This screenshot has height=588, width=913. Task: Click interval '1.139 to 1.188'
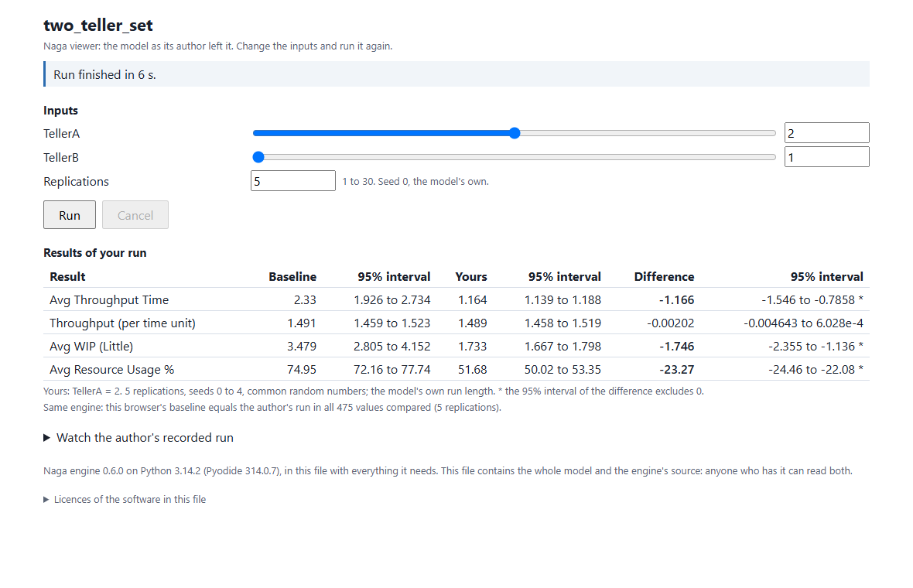click(563, 300)
